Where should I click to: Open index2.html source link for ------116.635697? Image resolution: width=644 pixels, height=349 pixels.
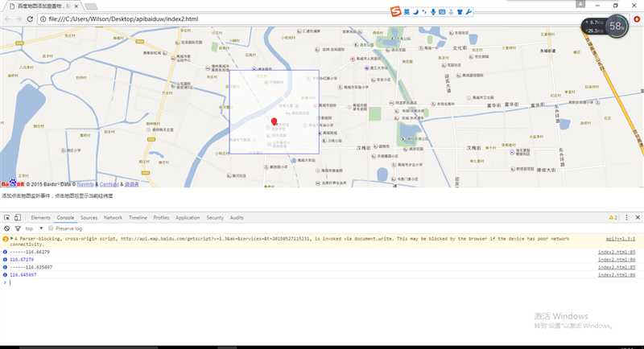point(617,267)
